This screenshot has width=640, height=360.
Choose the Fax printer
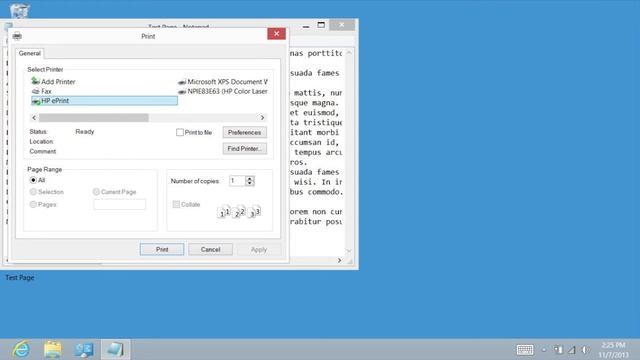[x=42, y=91]
